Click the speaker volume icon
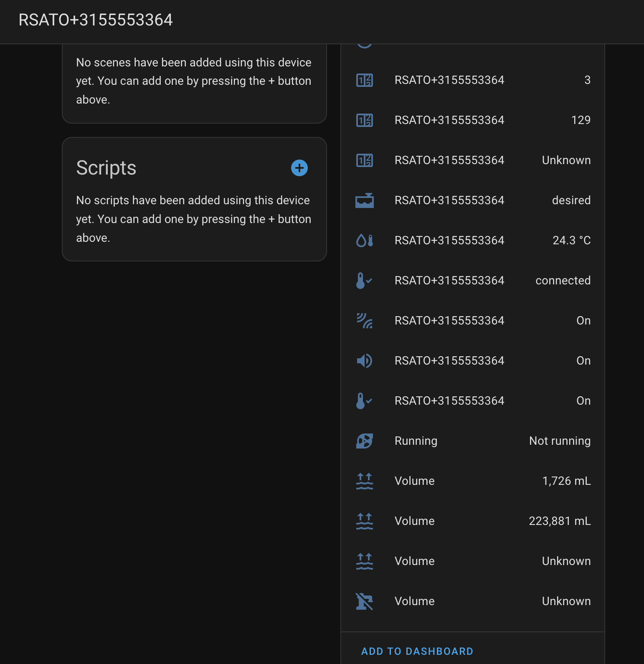Viewport: 644px width, 664px height. [364, 361]
